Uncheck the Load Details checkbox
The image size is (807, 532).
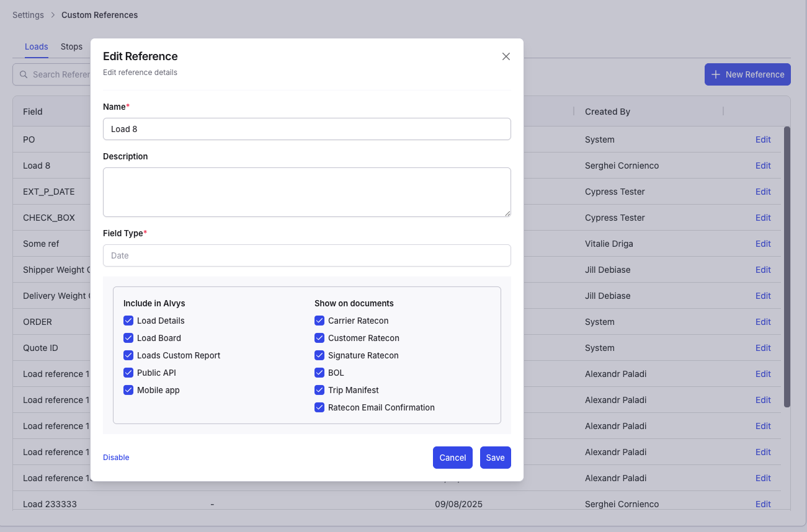point(128,321)
